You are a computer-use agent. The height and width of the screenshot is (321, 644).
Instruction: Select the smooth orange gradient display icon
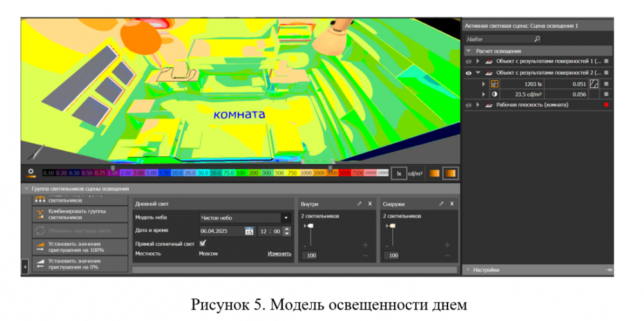(435, 174)
